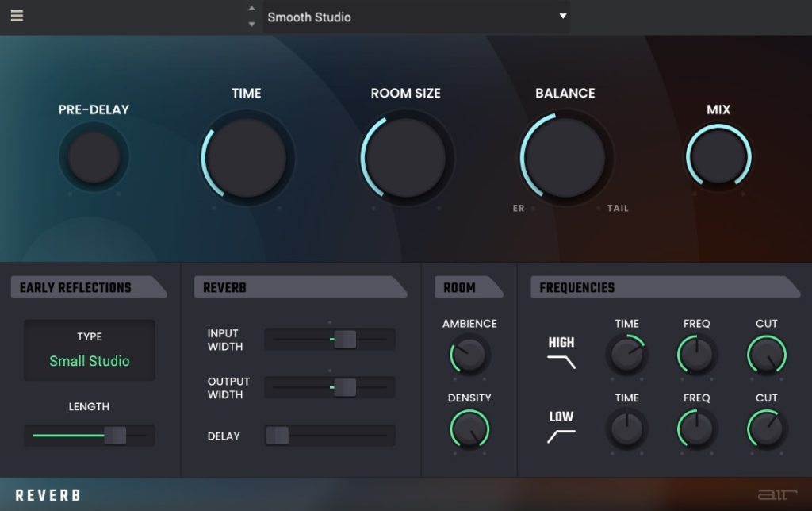Click the Early Reflections Length slider

[x=115, y=436]
